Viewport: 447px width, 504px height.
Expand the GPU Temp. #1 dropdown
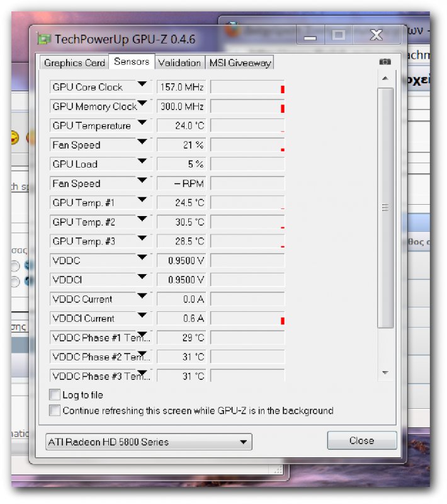(142, 200)
